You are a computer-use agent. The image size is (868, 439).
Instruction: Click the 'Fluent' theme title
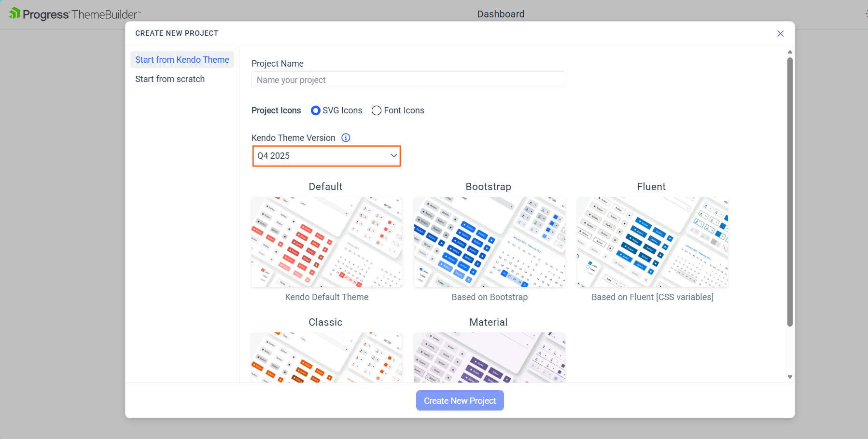coord(651,187)
